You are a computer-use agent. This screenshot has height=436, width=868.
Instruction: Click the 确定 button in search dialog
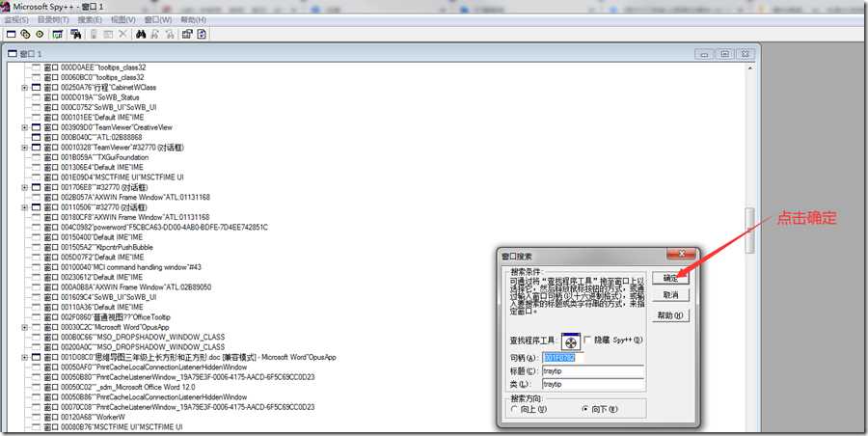[670, 278]
